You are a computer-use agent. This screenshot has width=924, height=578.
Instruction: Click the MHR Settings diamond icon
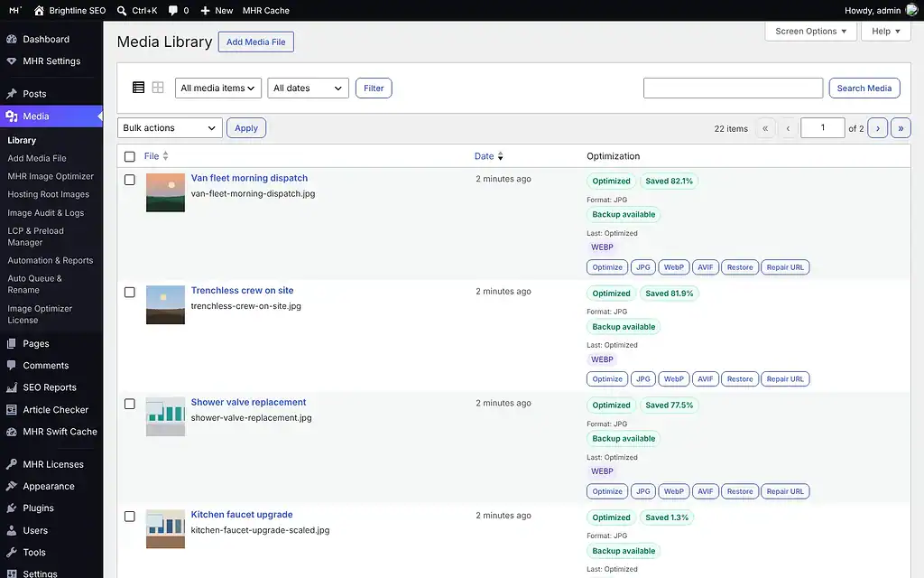[x=11, y=61]
